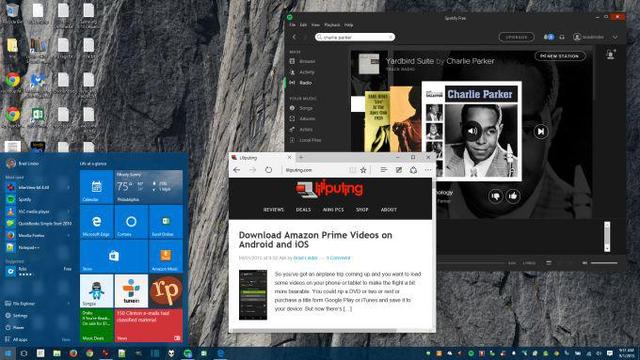Expand the Spotify user account dropdown arrow

pyautogui.click(x=615, y=37)
